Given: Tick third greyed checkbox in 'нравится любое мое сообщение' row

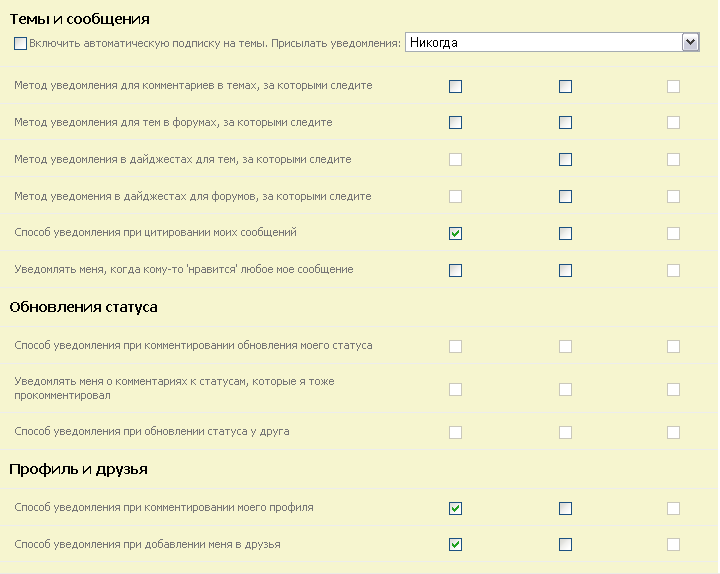Looking at the screenshot, I should point(673,270).
